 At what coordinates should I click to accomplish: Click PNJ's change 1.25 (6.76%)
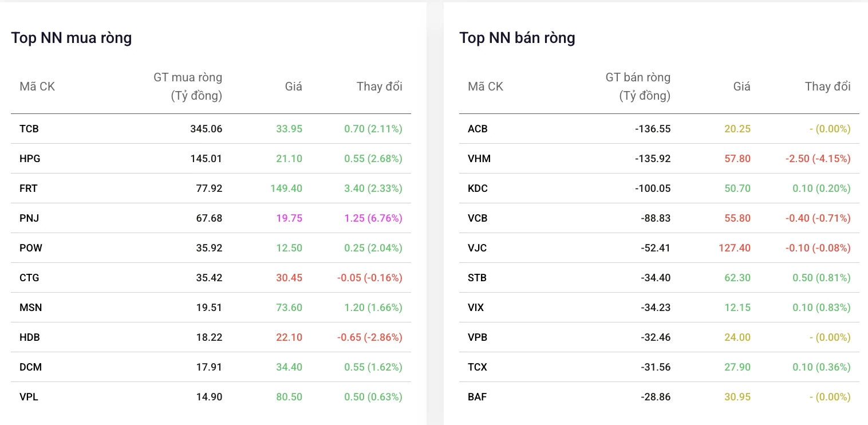pos(373,218)
